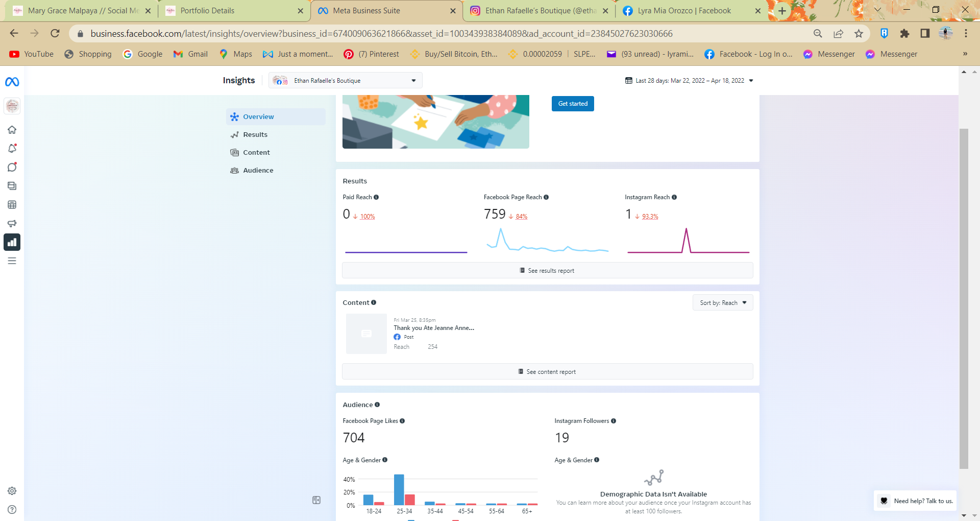Click Meta logo at top left
Image resolution: width=980 pixels, height=521 pixels.
[x=12, y=82]
